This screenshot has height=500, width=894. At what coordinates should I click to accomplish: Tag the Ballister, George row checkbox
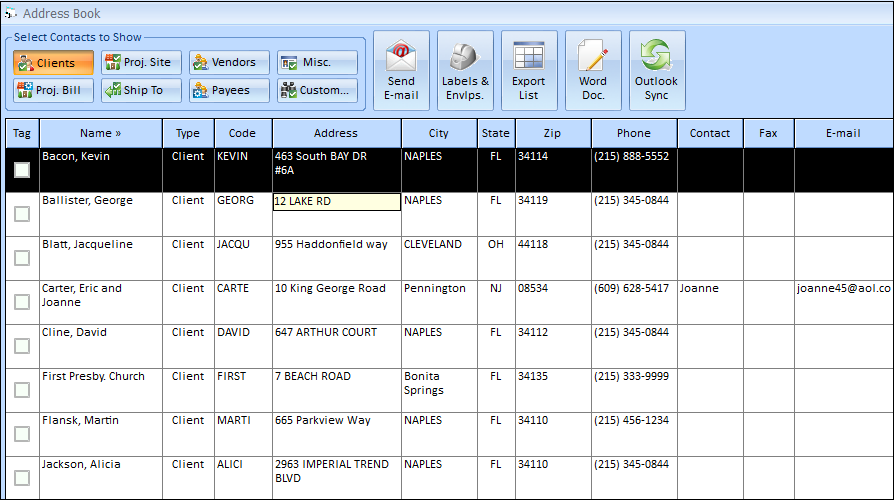(x=22, y=214)
